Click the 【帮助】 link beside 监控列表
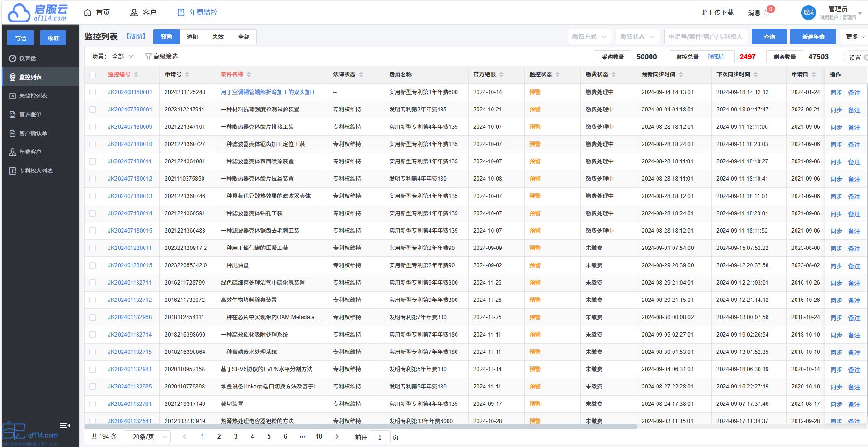 click(x=136, y=37)
